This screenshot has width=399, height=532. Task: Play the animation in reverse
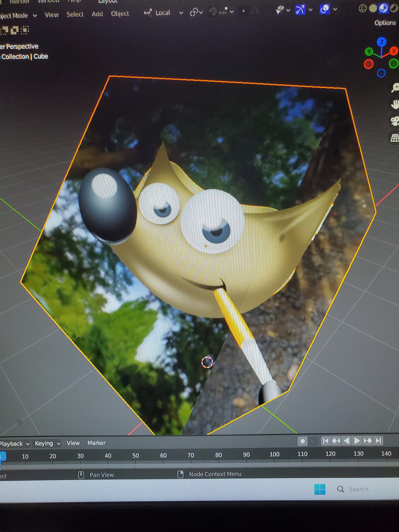coord(347,441)
